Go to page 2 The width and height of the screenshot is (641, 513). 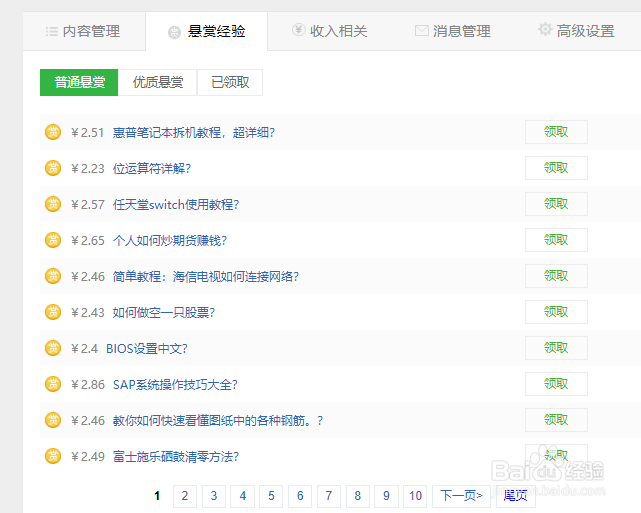[185, 496]
